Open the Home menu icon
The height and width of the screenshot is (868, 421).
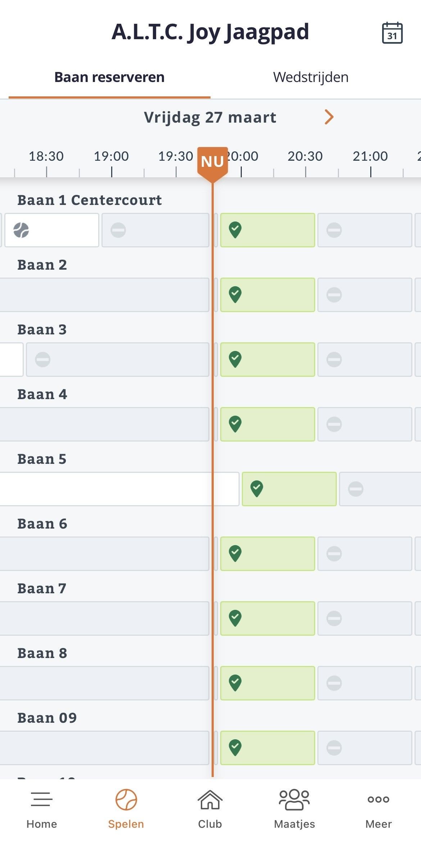[42, 799]
